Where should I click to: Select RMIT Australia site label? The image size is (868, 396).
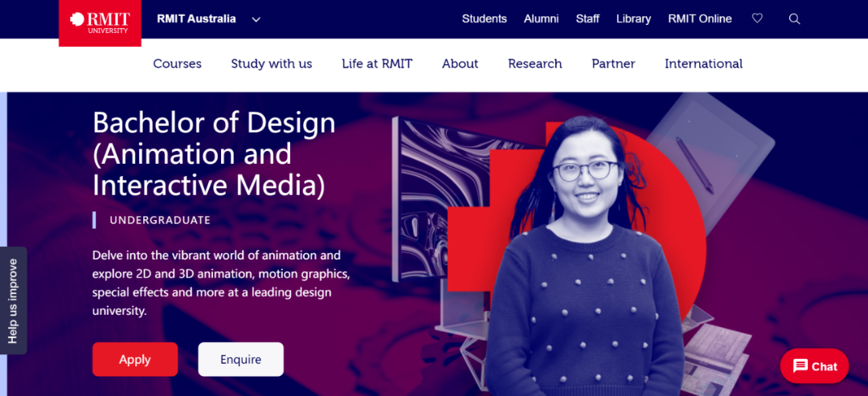[x=197, y=18]
